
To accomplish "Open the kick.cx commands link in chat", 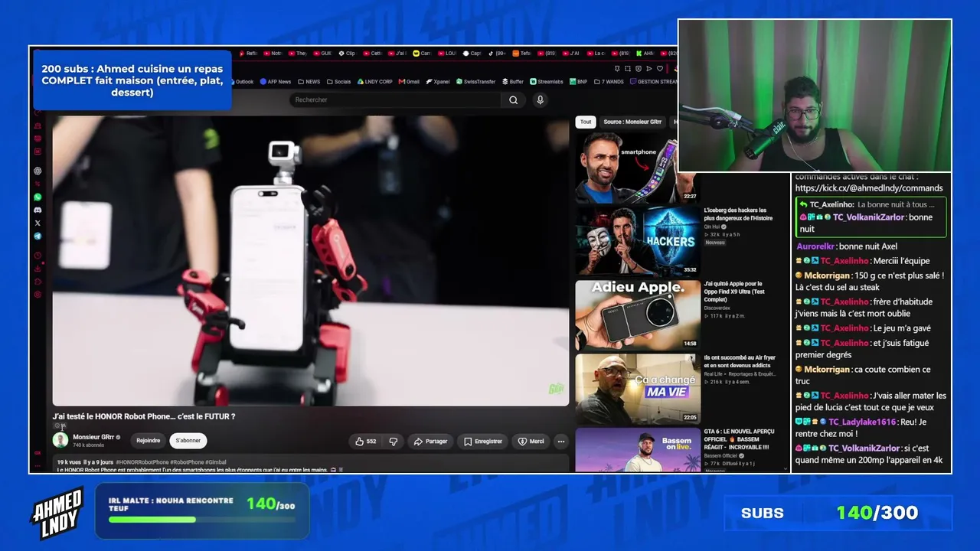I will pos(869,188).
